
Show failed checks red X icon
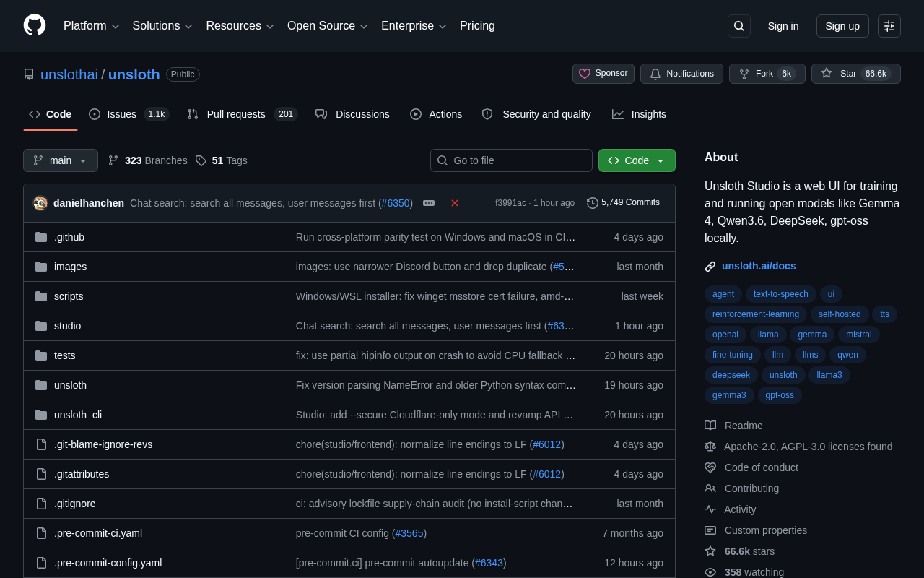point(455,203)
